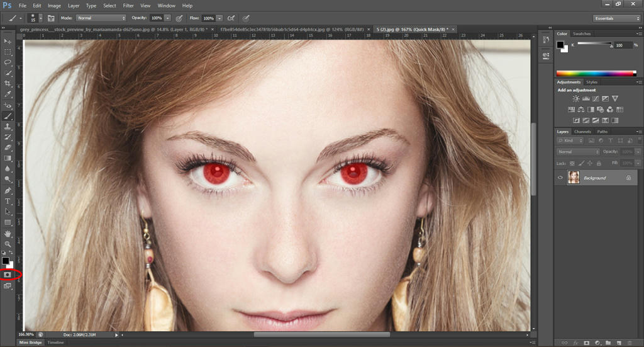The width and height of the screenshot is (644, 347).
Task: Add a Curves adjustment
Action: point(596,99)
